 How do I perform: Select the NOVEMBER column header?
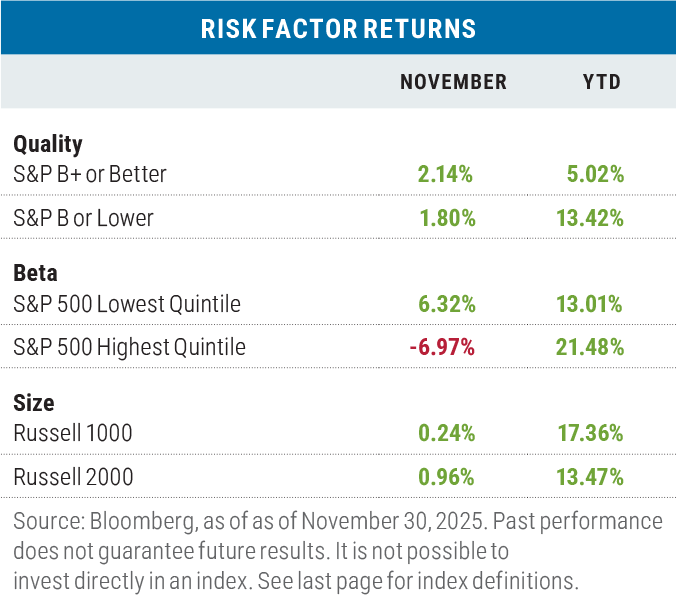pyautogui.click(x=453, y=82)
